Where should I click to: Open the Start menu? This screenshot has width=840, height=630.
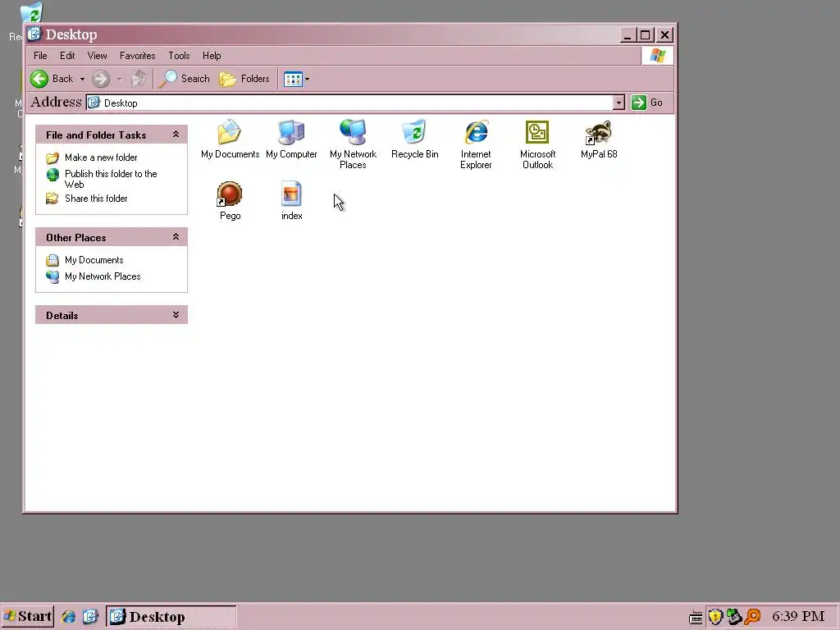(27, 617)
